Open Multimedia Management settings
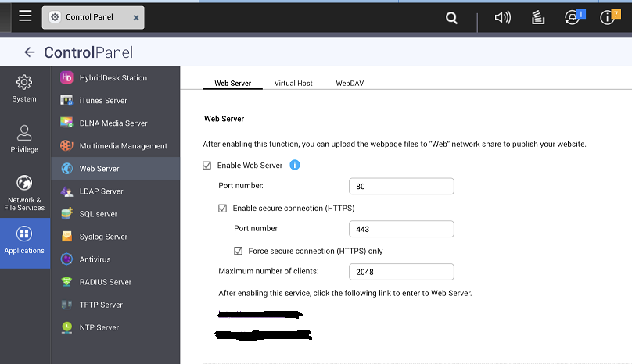The image size is (632, 364). 116,146
